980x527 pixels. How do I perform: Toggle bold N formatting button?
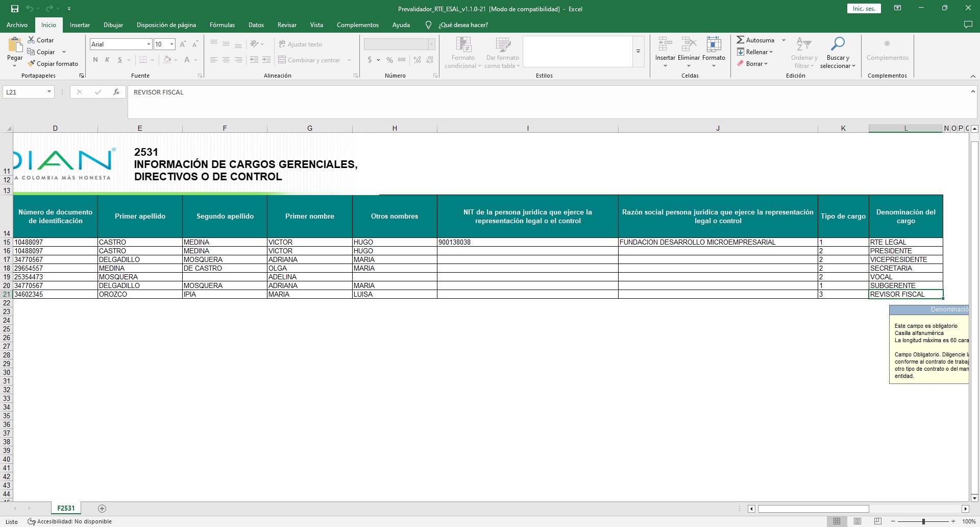(x=95, y=60)
